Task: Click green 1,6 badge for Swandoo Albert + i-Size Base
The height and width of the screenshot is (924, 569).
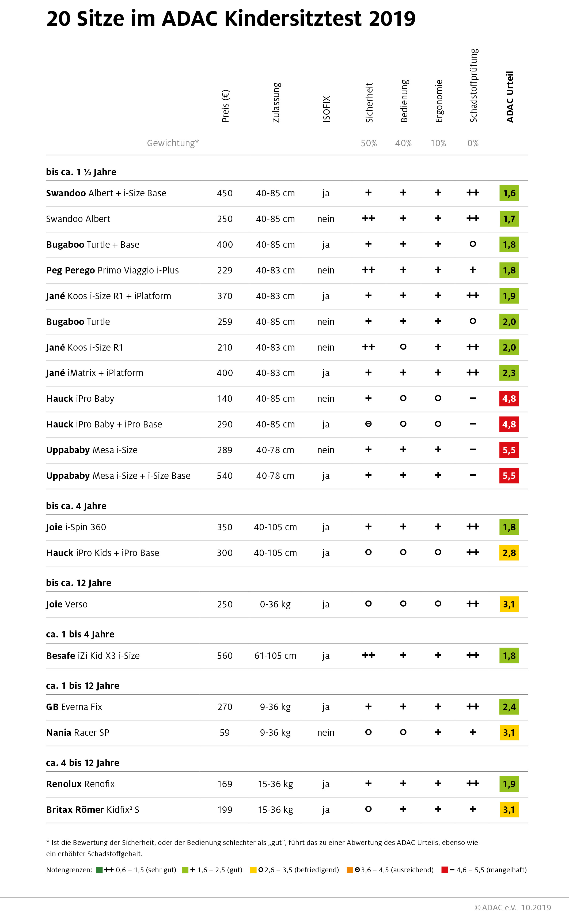Action: (509, 193)
